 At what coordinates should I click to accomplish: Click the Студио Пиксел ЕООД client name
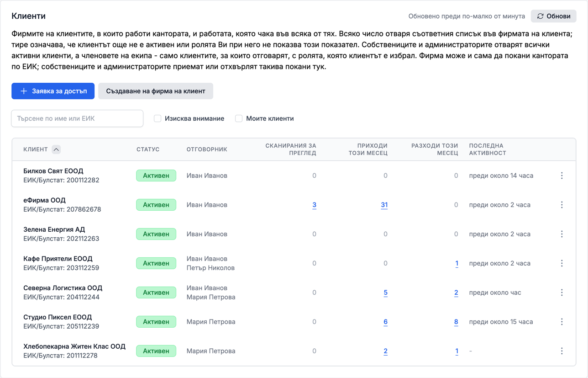(x=58, y=317)
